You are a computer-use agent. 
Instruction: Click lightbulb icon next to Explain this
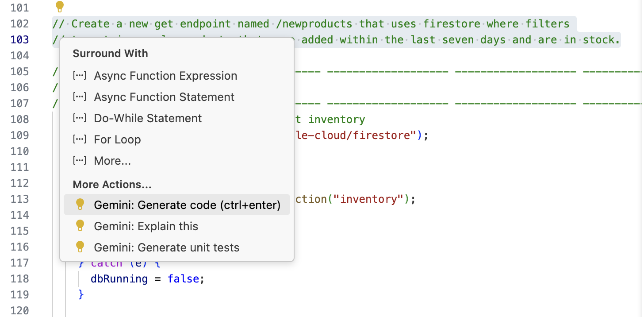(80, 226)
